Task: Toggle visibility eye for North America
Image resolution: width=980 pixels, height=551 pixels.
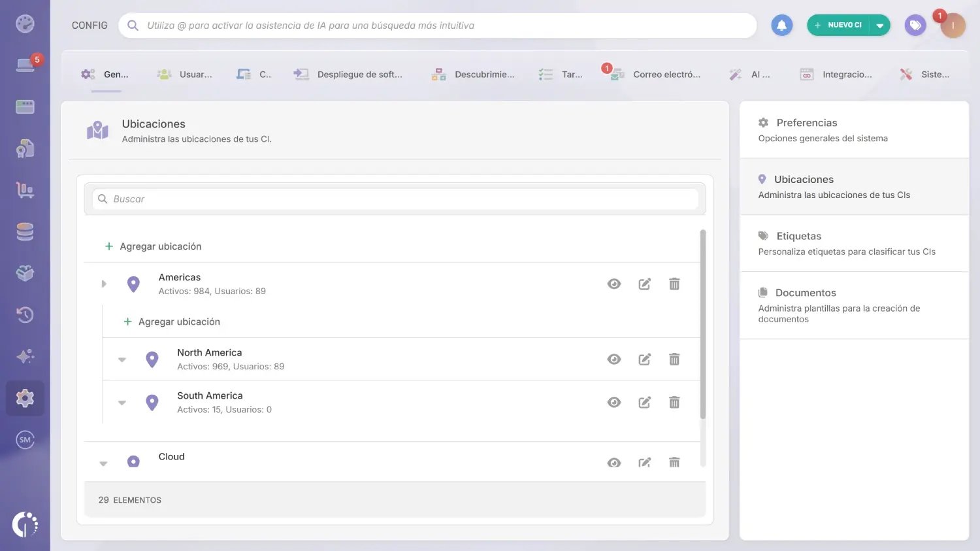Action: 614,359
